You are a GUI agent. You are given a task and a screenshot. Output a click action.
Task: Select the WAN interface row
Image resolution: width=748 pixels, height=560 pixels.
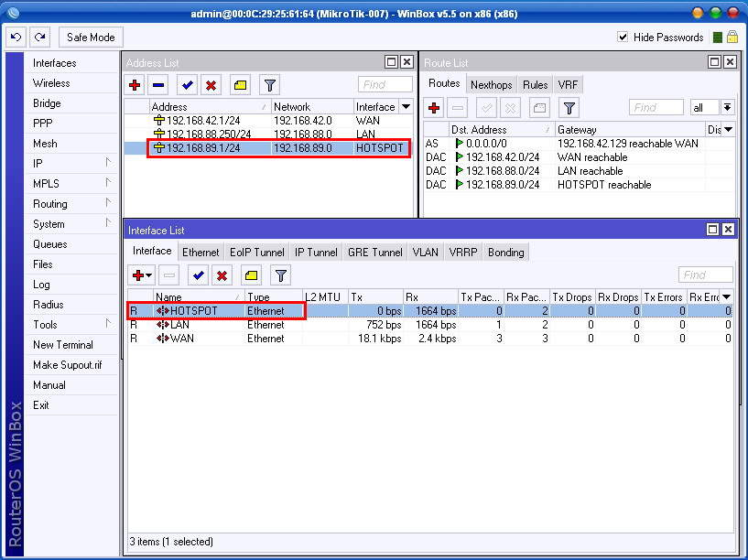click(x=429, y=339)
